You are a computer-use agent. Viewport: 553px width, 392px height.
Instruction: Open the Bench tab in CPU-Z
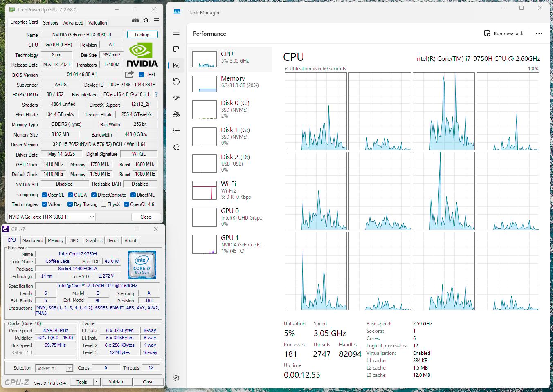[x=113, y=240]
